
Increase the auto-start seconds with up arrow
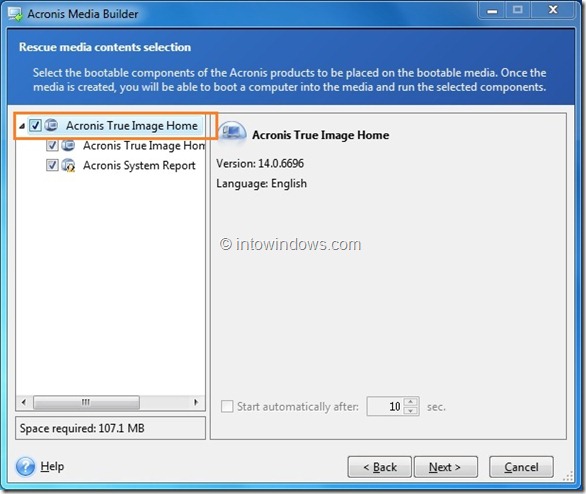(411, 402)
